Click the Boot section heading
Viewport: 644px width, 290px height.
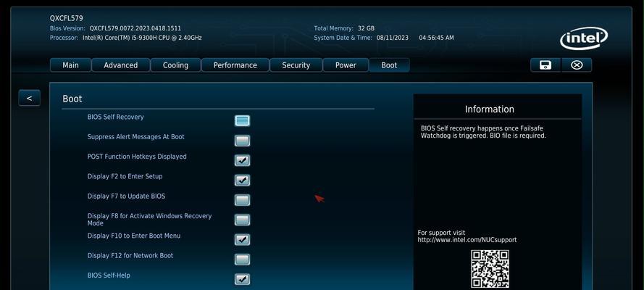click(x=72, y=99)
